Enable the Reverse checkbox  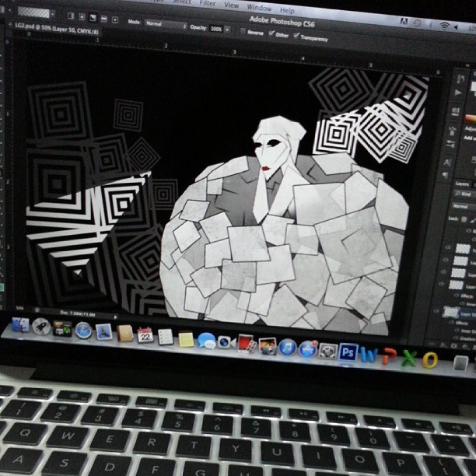coord(243,30)
